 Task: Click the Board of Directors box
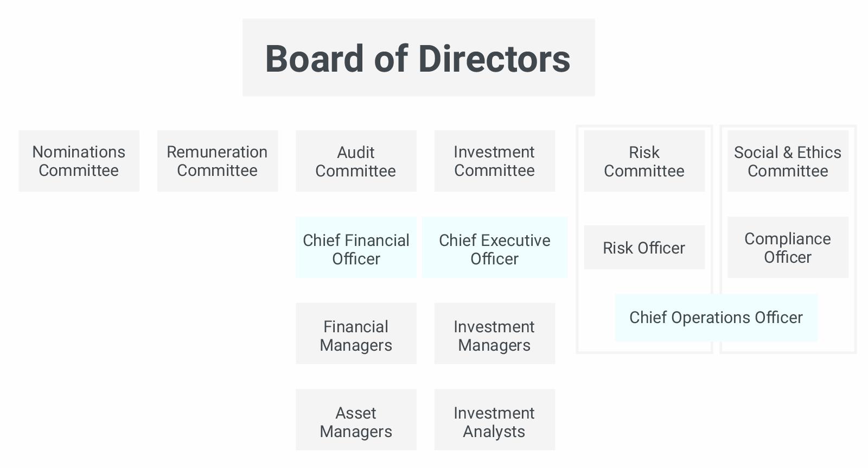coord(418,58)
